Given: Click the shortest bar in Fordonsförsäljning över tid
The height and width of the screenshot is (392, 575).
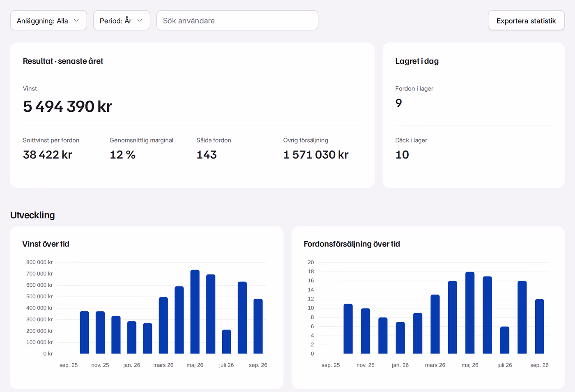Looking at the screenshot, I should [505, 340].
